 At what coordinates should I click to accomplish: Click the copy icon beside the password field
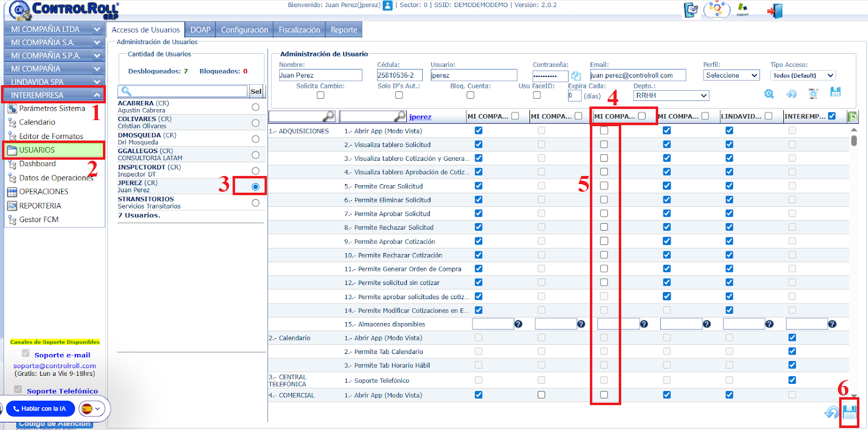[x=576, y=76]
